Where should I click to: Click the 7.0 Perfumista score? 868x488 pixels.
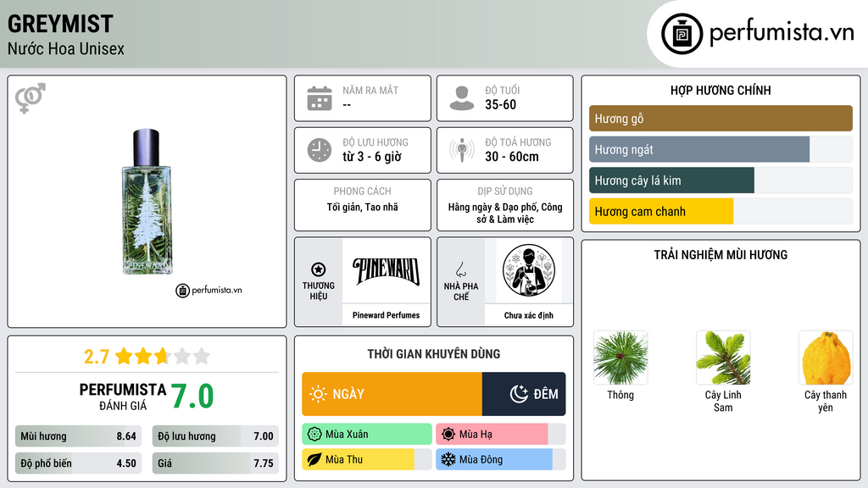[192, 396]
